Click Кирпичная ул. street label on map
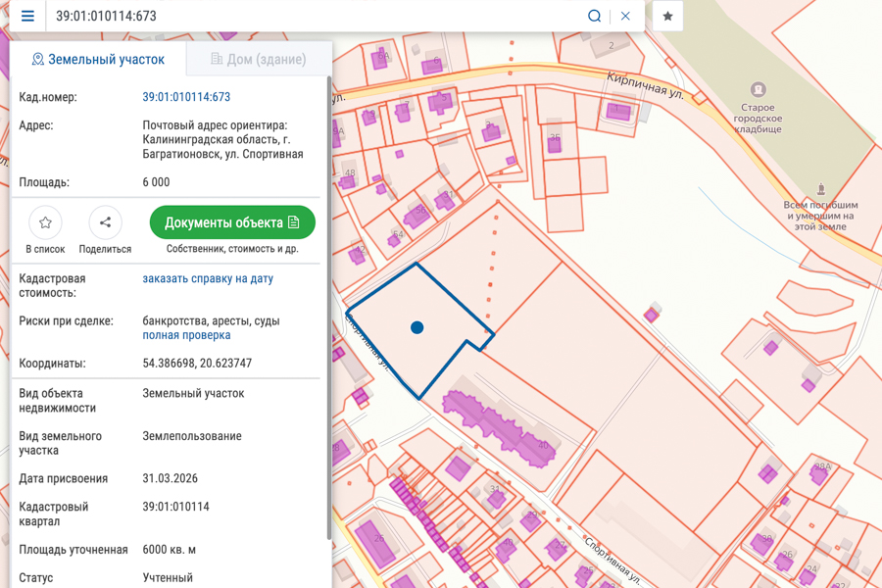 [645, 86]
